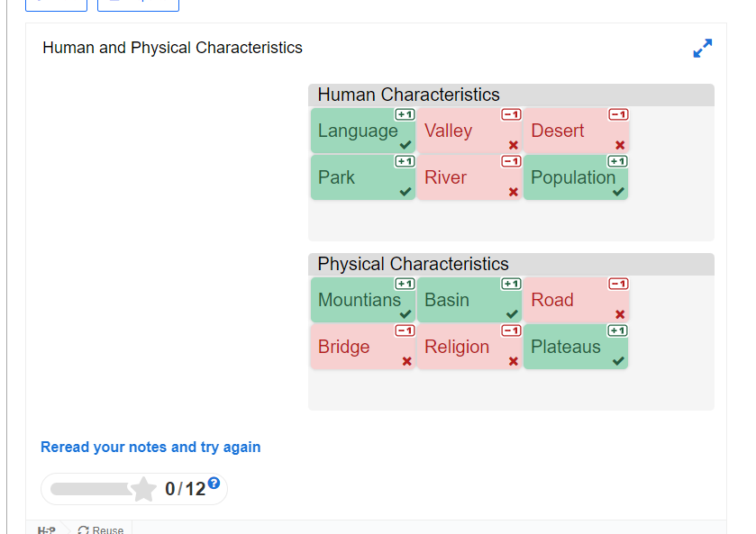756x534 pixels.
Task: Click the fullscreen expand arrows icon
Action: coord(703,49)
